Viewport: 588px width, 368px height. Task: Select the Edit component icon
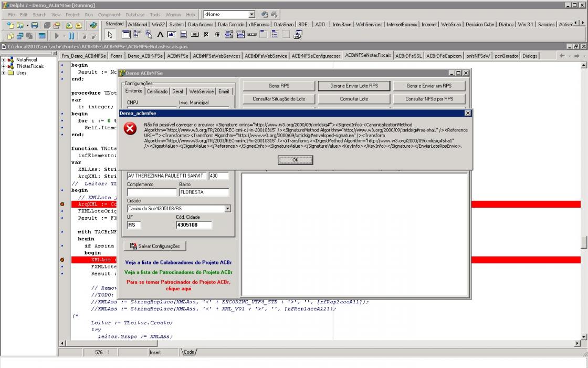click(171, 35)
